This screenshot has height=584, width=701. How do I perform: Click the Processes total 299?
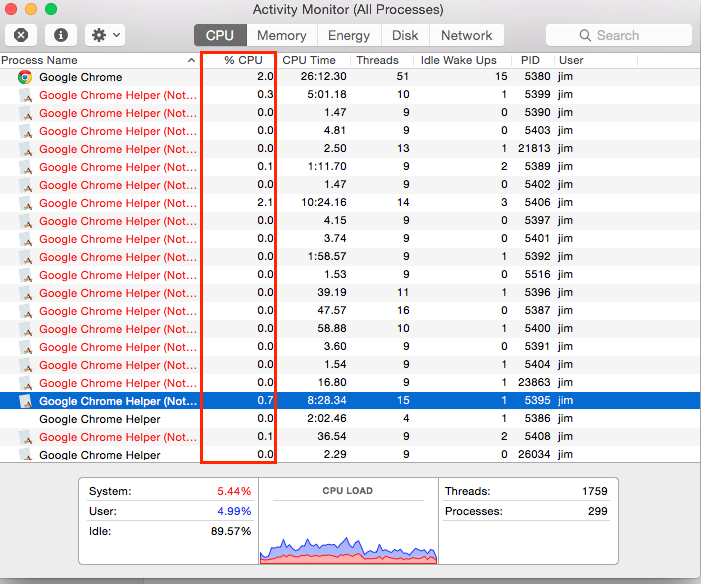pyautogui.click(x=597, y=511)
